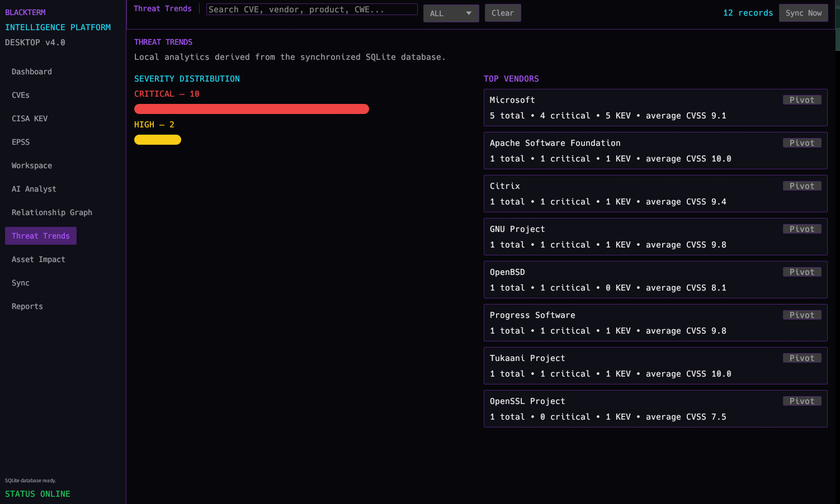Viewport: 840px width, 504px height.
Task: Click Citrix's stats line with CVSS 9.4
Action: [608, 202]
